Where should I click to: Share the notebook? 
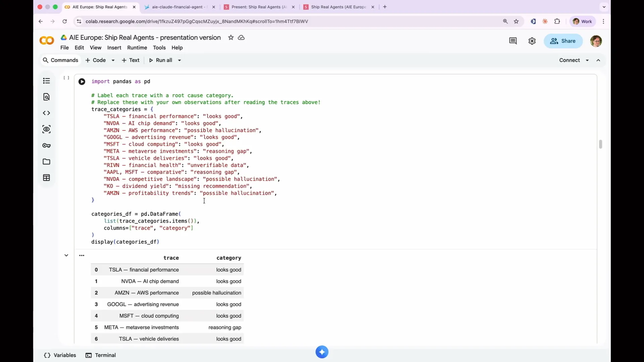pos(563,41)
